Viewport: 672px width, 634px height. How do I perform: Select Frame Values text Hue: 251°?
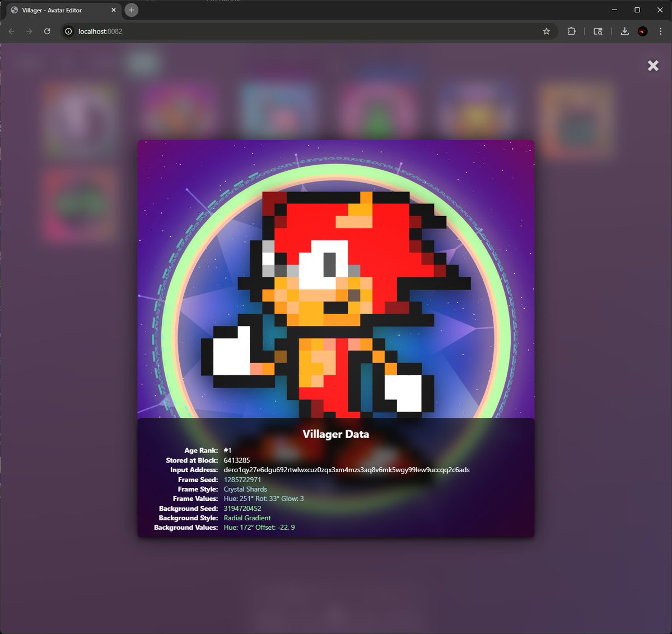pos(239,498)
